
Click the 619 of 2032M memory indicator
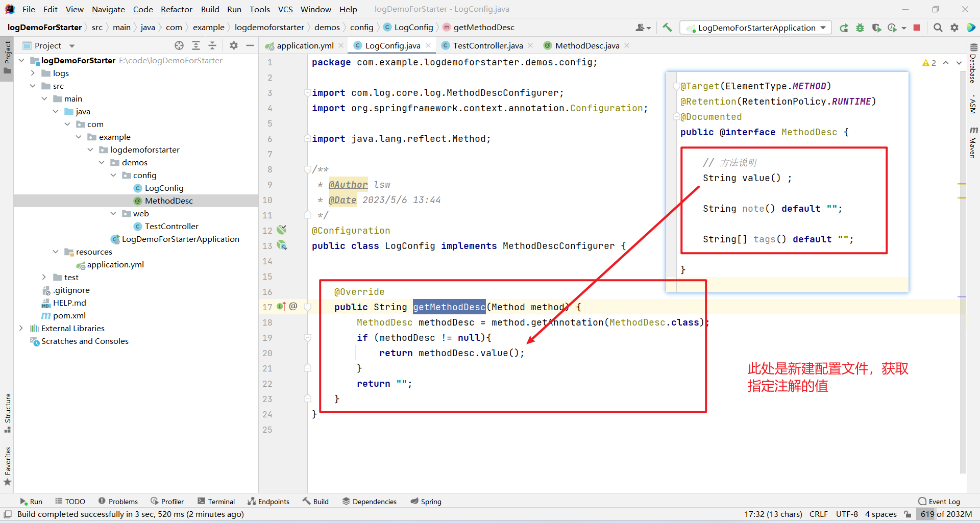click(947, 514)
